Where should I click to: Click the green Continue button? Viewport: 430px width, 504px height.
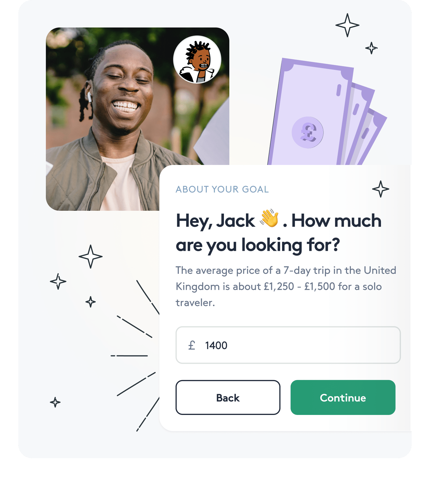(343, 397)
